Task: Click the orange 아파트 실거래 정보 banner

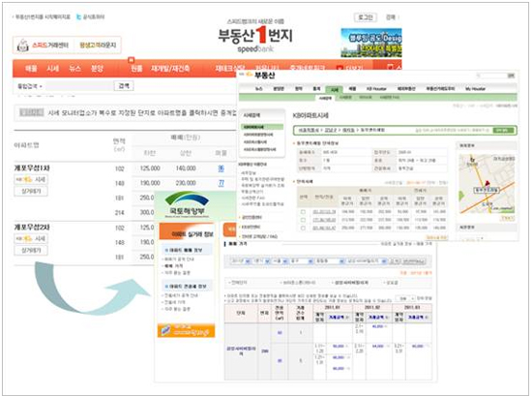Action: 187,232
